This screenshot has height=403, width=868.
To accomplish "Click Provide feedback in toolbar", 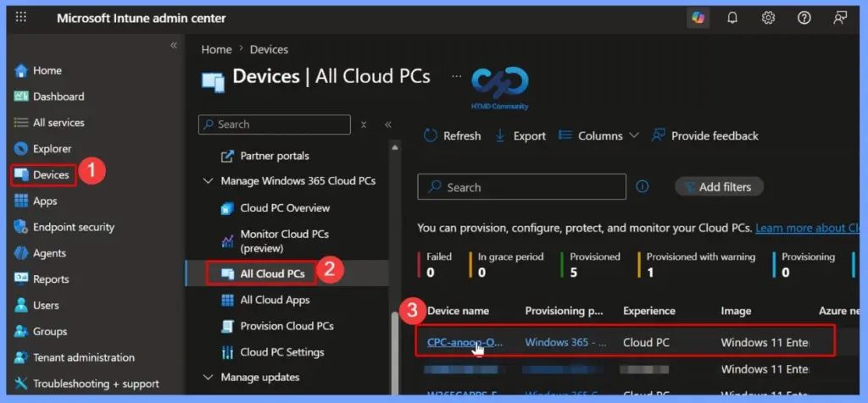I will [x=704, y=136].
